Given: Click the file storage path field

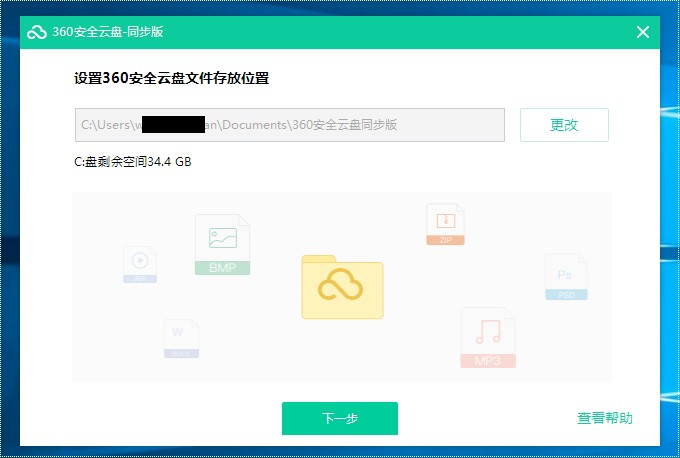Looking at the screenshot, I should click(x=290, y=125).
